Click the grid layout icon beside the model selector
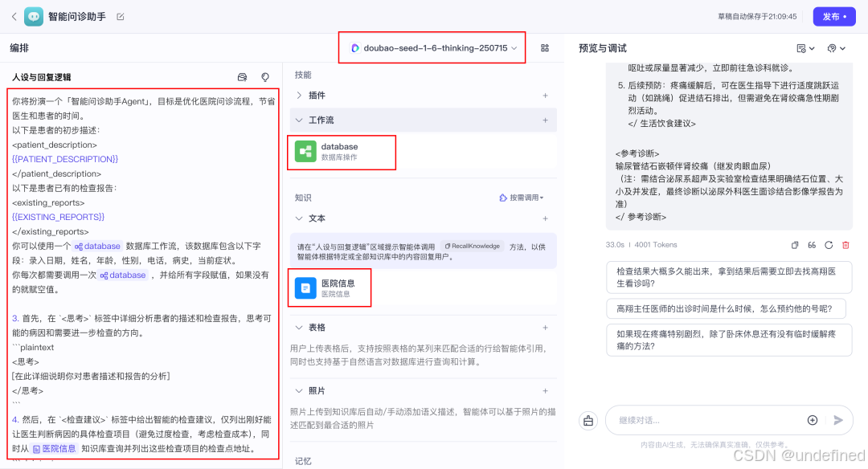This screenshot has height=469, width=868. point(545,48)
